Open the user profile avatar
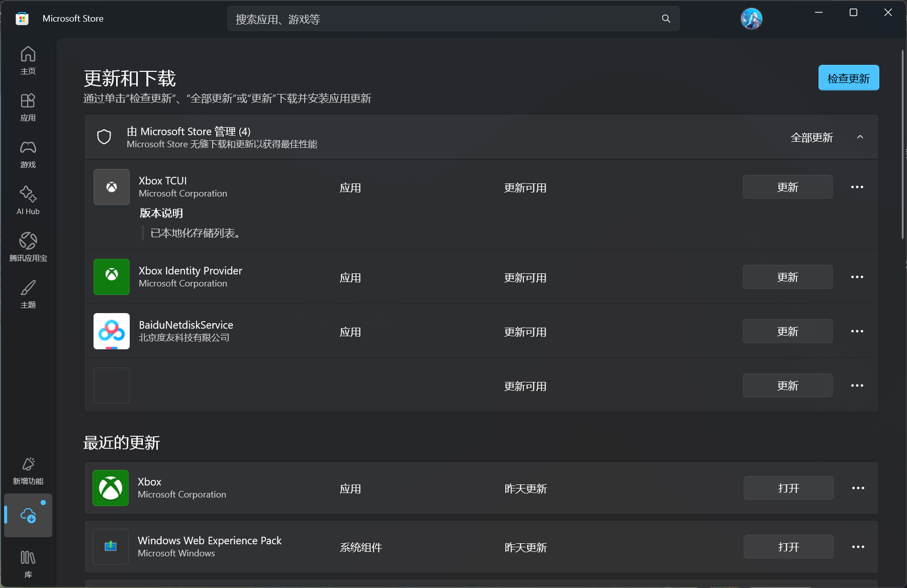The image size is (907, 588). 752,19
